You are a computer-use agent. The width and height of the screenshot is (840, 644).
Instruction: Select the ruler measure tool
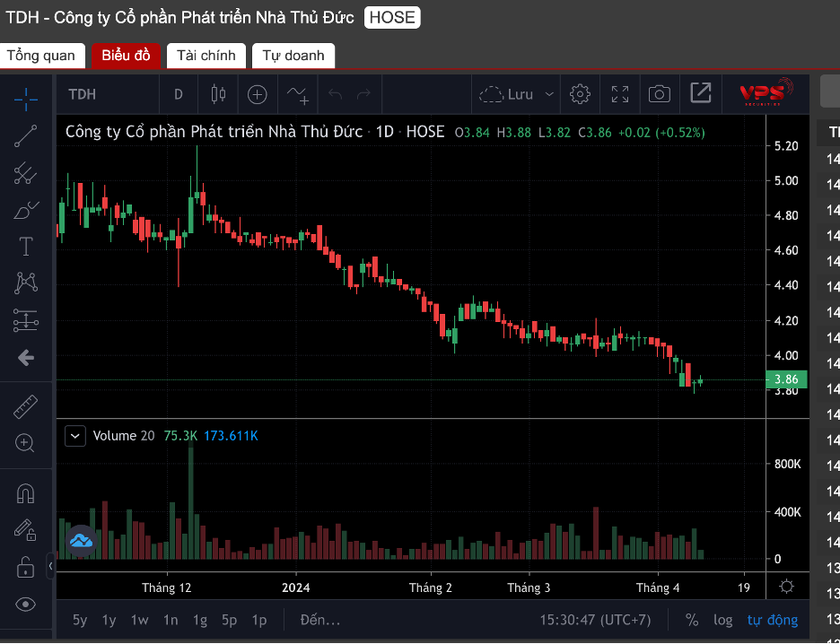(x=26, y=406)
